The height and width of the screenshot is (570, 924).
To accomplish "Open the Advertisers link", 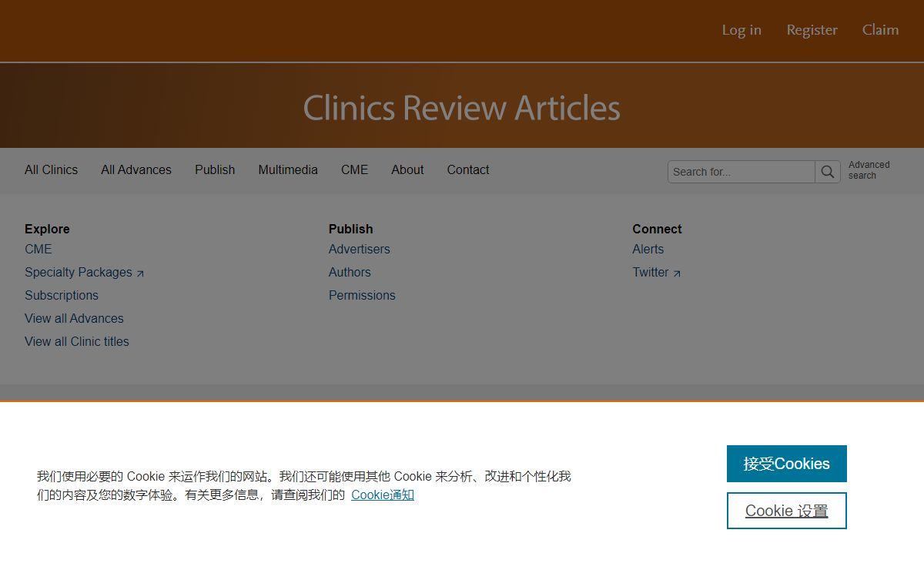I will coord(360,250).
